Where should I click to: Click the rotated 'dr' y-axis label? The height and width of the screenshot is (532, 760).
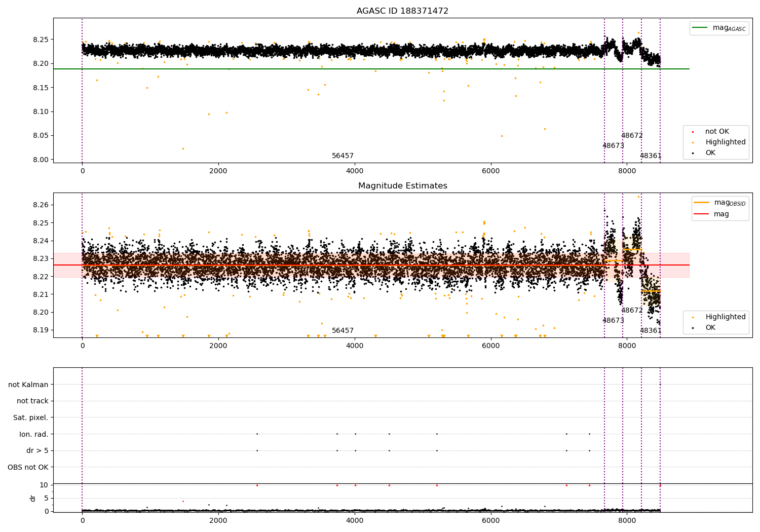[x=33, y=498]
